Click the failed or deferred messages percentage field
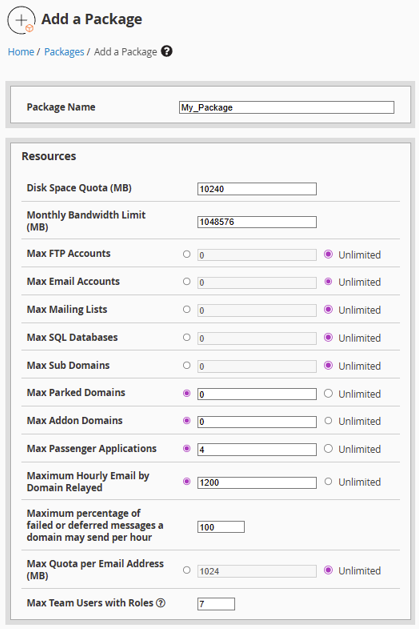 coord(221,527)
